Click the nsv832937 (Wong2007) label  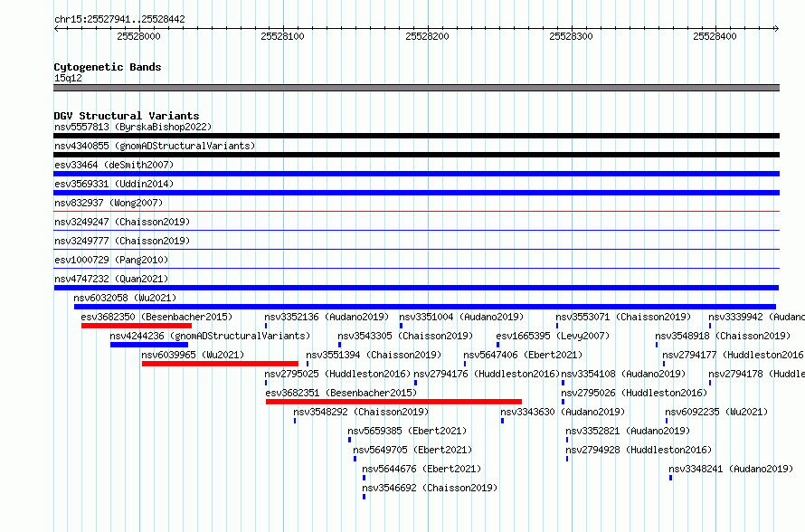point(109,203)
